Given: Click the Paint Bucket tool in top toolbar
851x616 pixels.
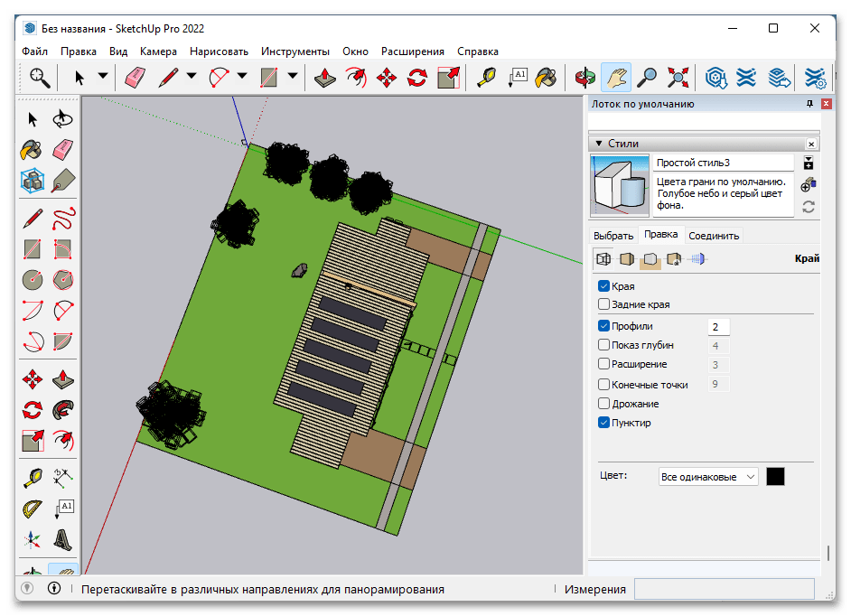Looking at the screenshot, I should (545, 78).
